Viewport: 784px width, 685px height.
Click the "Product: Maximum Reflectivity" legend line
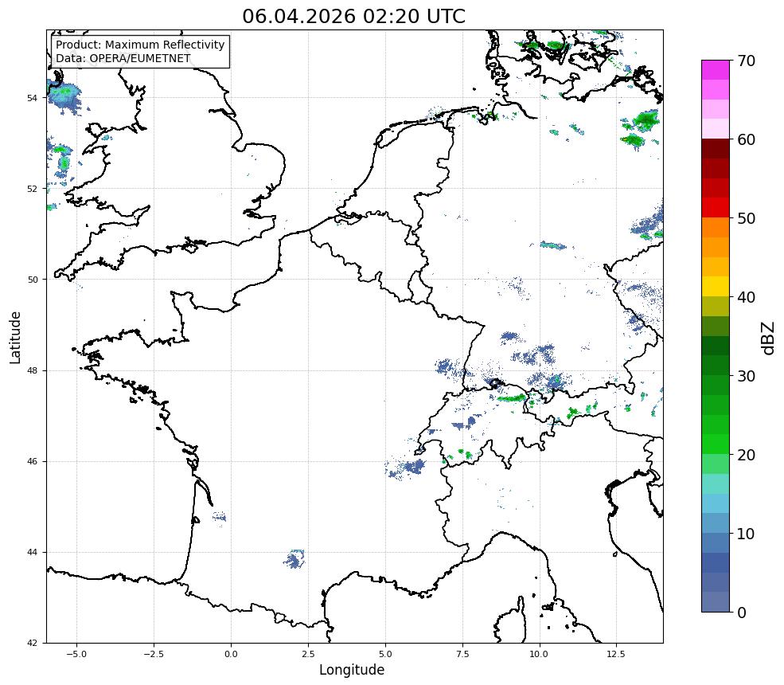(x=140, y=45)
